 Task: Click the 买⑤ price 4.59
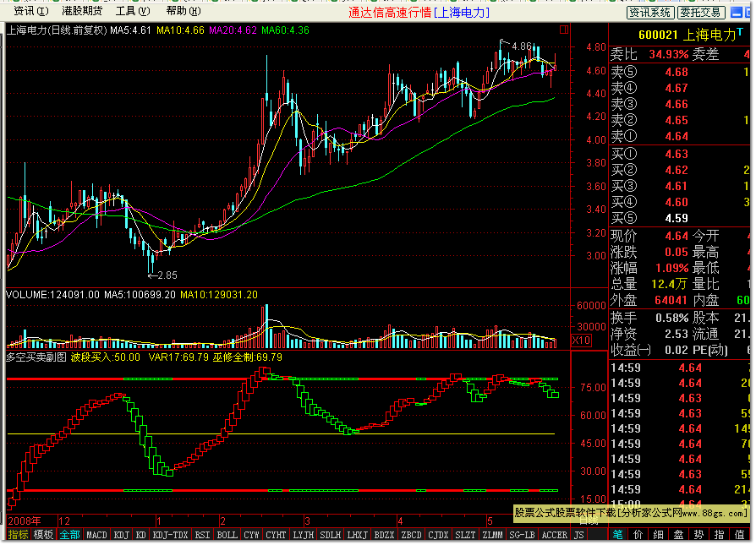[677, 218]
